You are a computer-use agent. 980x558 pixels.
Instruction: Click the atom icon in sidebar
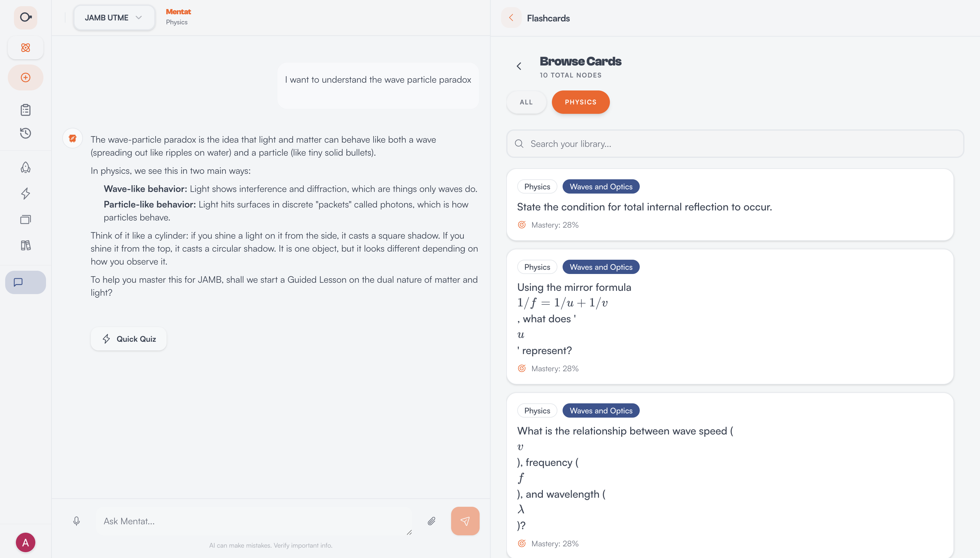[25, 48]
